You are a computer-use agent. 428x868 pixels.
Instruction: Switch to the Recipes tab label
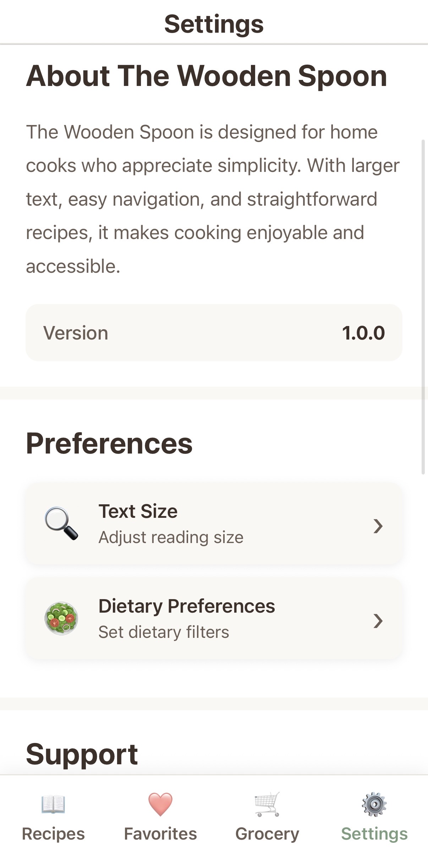pyautogui.click(x=53, y=834)
